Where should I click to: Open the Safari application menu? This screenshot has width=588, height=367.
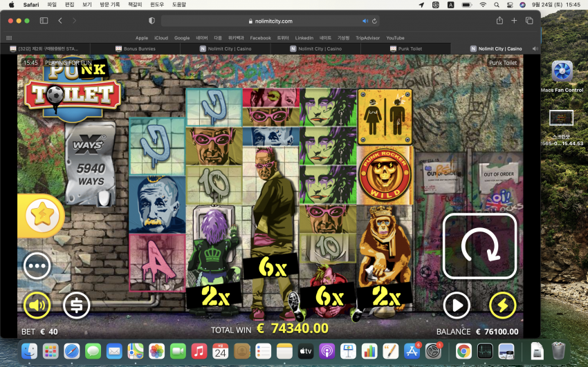[x=30, y=5]
